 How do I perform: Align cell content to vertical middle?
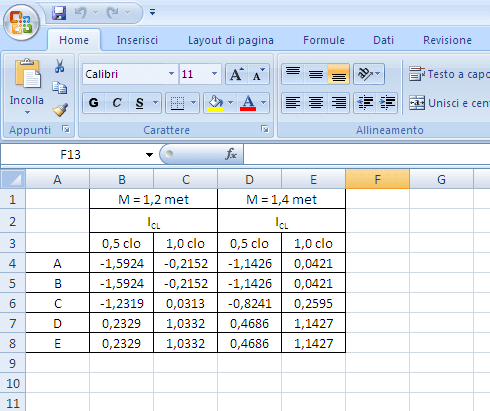pyautogui.click(x=316, y=74)
